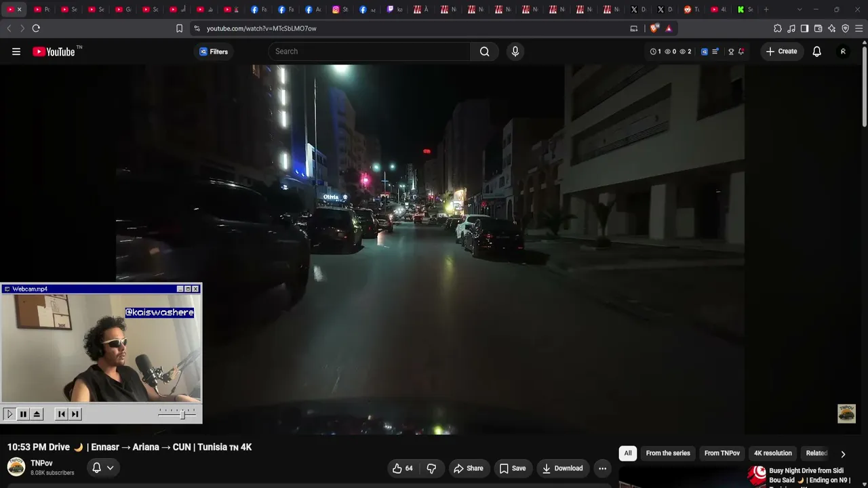Skip to previous in Webcam.mp4 window
Viewport: 868px width, 488px height.
(x=61, y=414)
